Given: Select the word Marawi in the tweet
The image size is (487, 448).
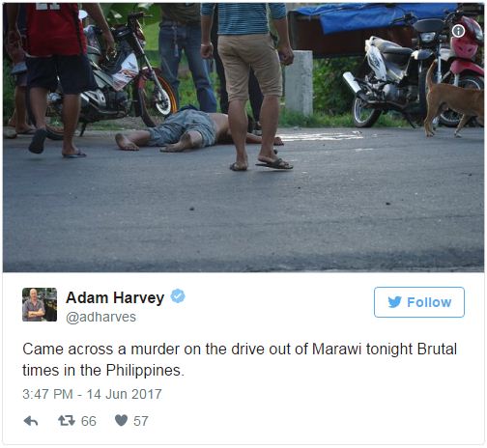Looking at the screenshot, I should pyautogui.click(x=336, y=350).
